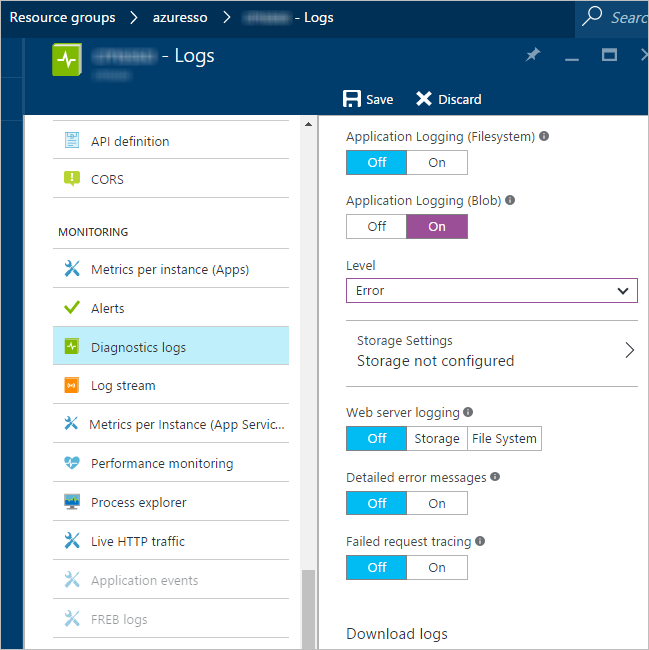Click the Save disk icon
This screenshot has width=649, height=650.
352,99
